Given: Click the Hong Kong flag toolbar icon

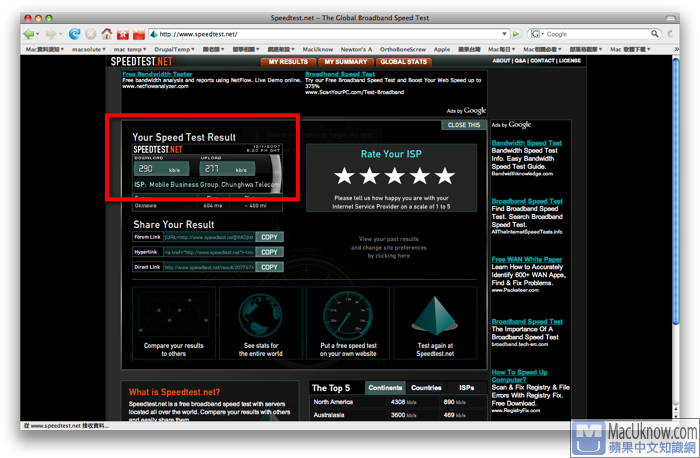Looking at the screenshot, I should tap(123, 34).
